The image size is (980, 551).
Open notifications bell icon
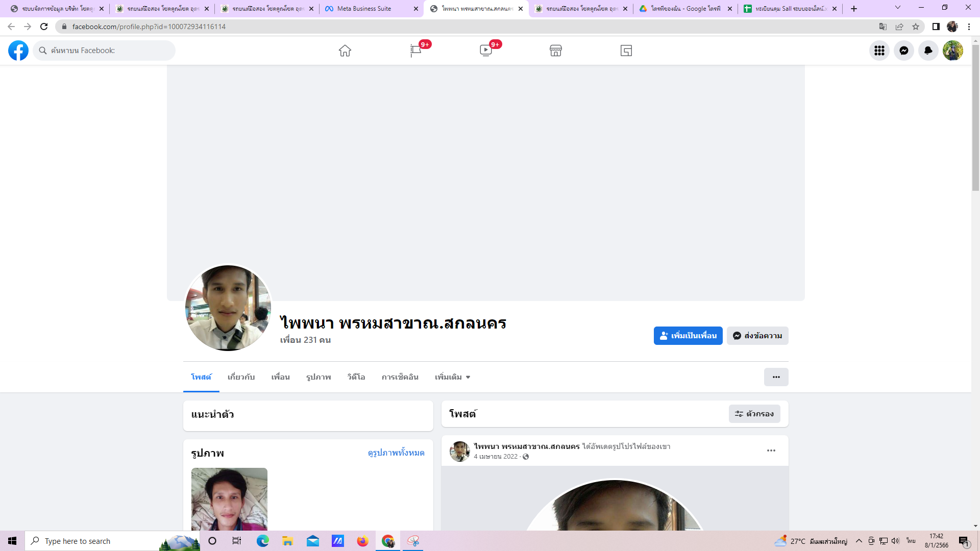pos(928,51)
